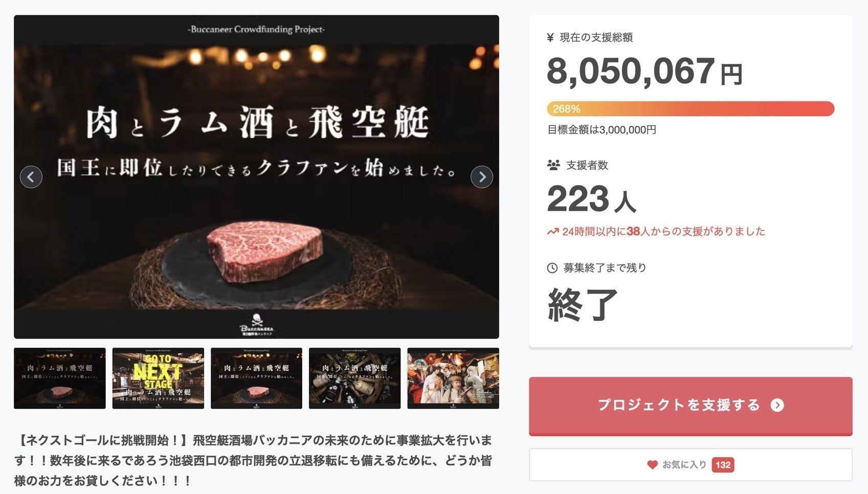Click the main steak banner image
The width and height of the screenshot is (868, 494).
click(256, 177)
